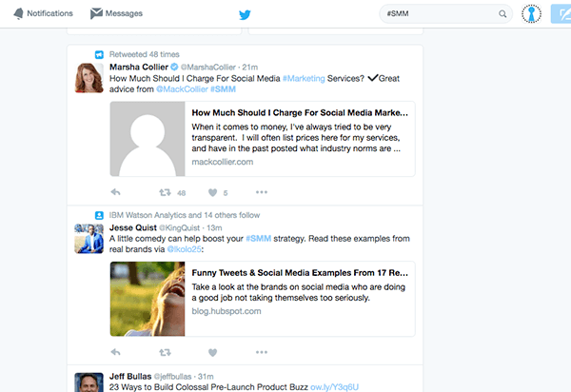Click the Twitter bird logo

click(245, 14)
